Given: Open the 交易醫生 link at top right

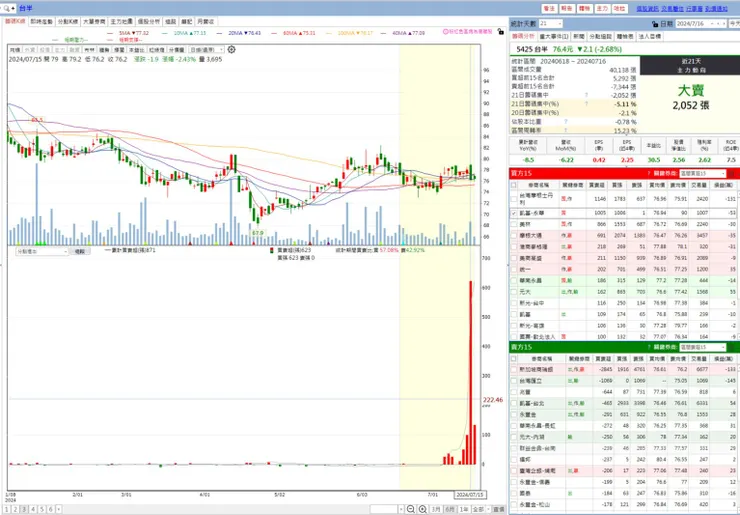Looking at the screenshot, I should pos(672,8).
